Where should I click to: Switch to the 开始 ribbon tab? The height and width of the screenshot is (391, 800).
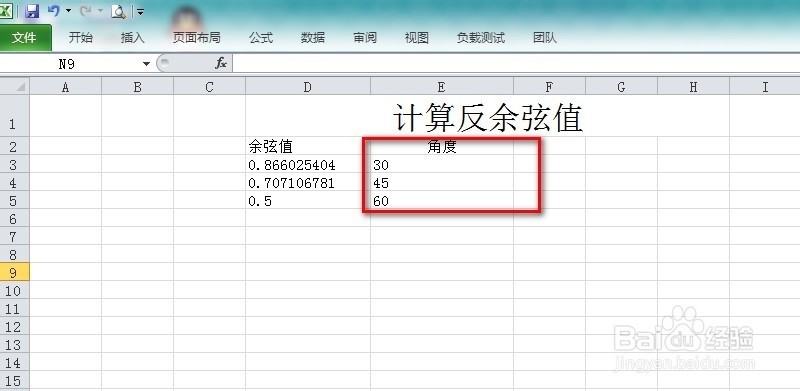point(81,38)
